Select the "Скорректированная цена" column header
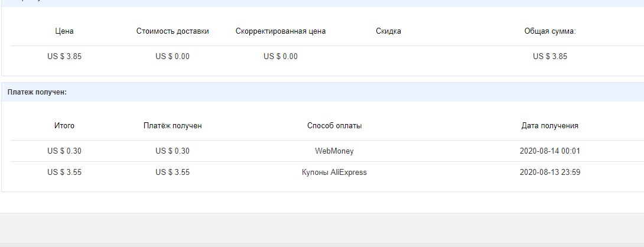The height and width of the screenshot is (247, 644). [x=281, y=31]
